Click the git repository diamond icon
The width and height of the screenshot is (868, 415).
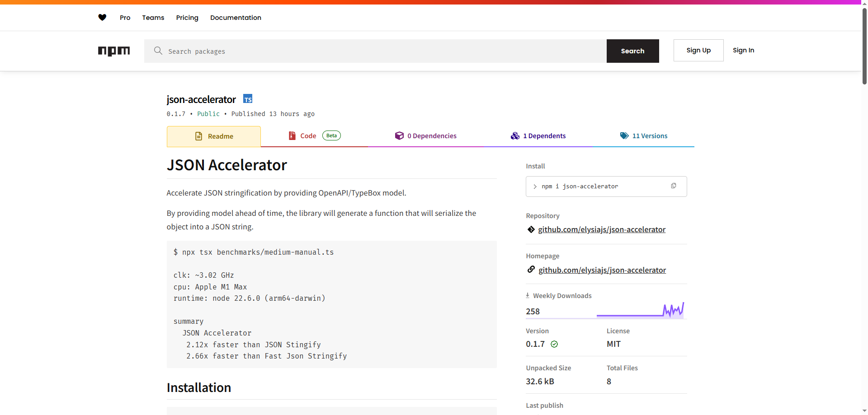(531, 229)
